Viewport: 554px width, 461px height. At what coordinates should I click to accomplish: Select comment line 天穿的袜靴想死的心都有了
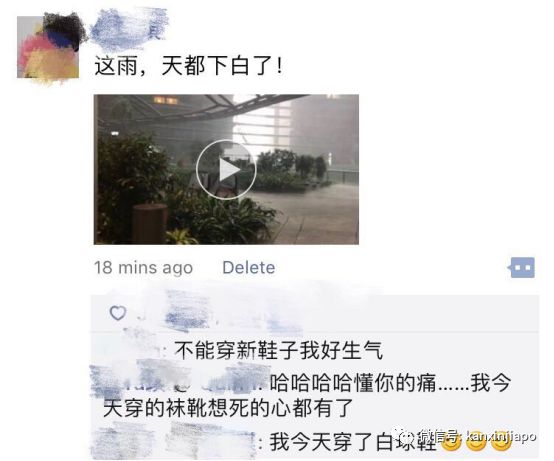click(x=228, y=408)
